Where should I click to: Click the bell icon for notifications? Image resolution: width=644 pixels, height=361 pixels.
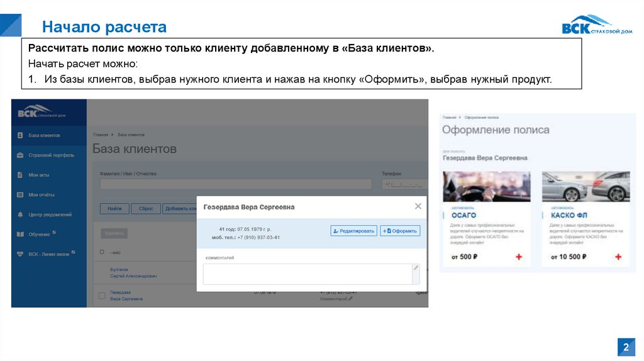[20, 214]
